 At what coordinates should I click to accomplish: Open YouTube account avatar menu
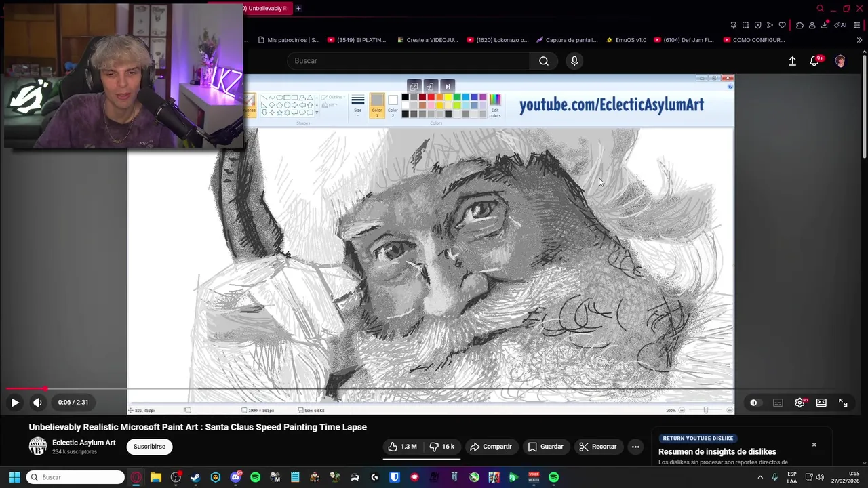840,61
